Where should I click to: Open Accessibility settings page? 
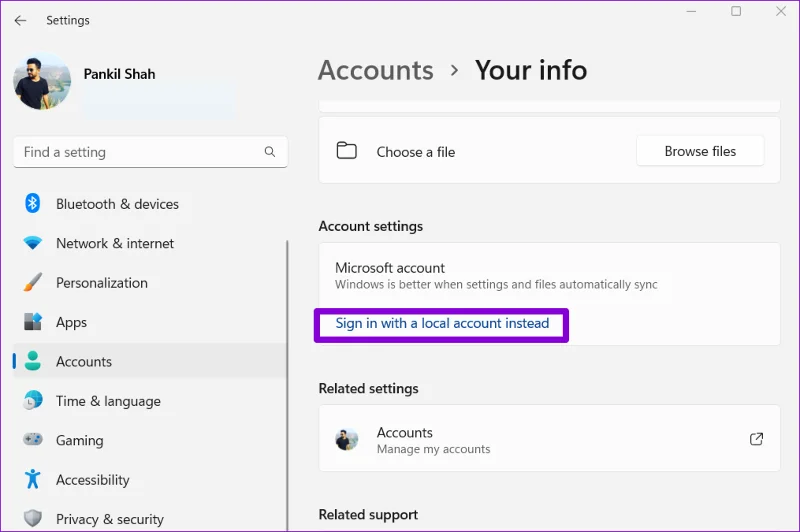149,479
